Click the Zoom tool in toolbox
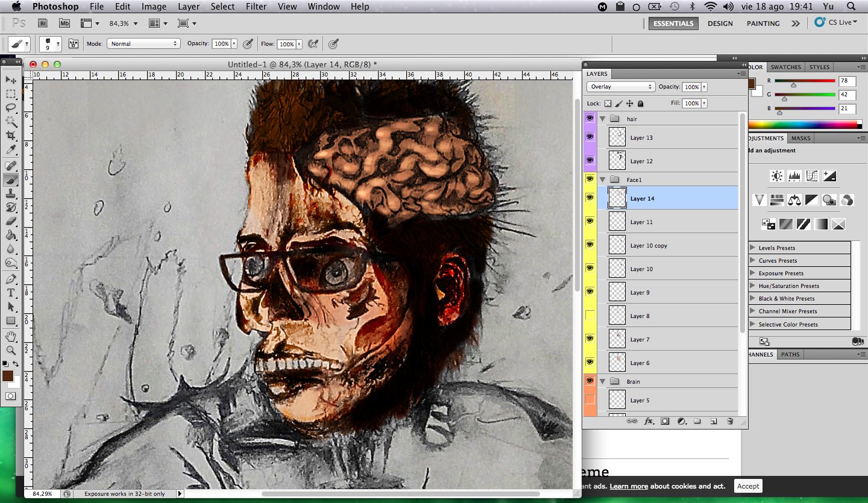This screenshot has height=503, width=868. [11, 350]
